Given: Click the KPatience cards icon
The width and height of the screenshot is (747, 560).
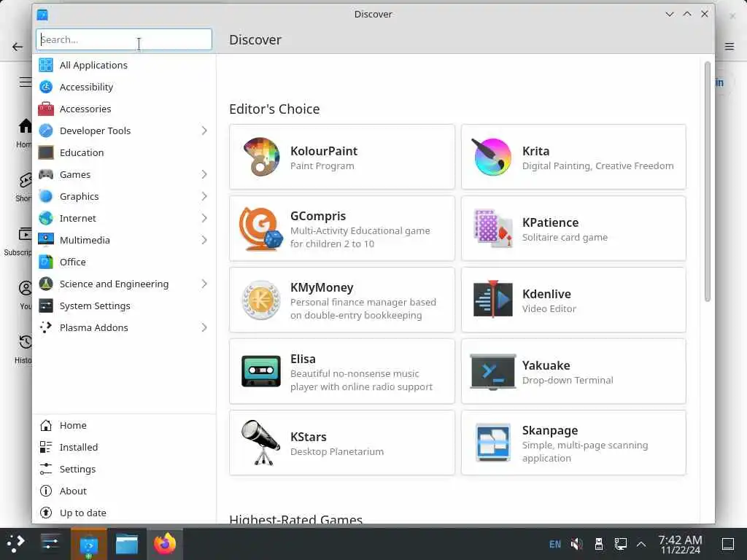Looking at the screenshot, I should pos(492,228).
